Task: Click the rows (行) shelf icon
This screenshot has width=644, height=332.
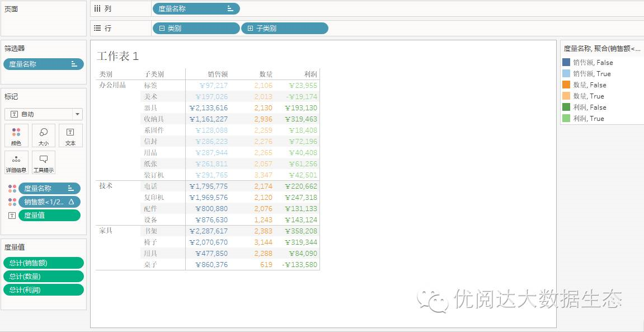Action: click(97, 29)
